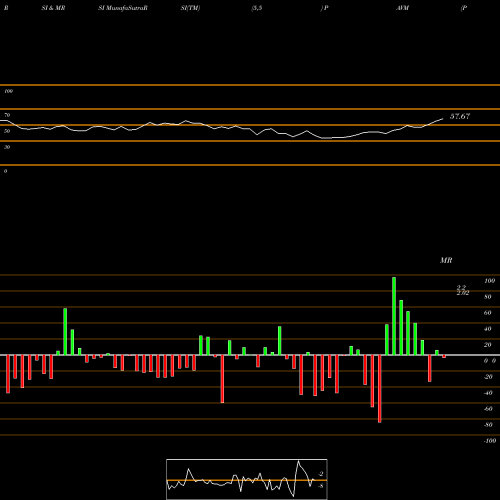
Task: Click the RSI axis label 50
Action: [7, 131]
